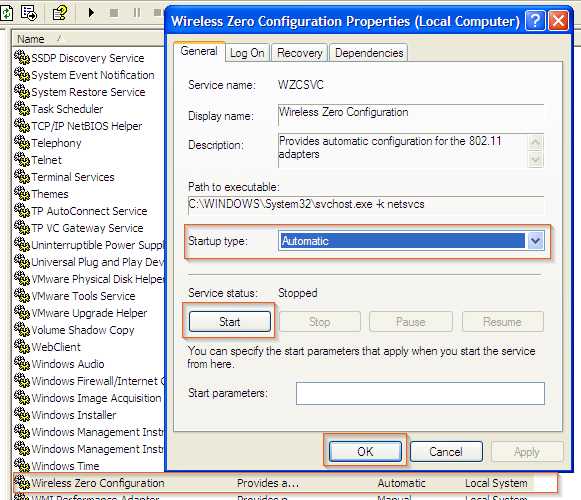Click the Refresh toolbar icon

click(x=6, y=13)
